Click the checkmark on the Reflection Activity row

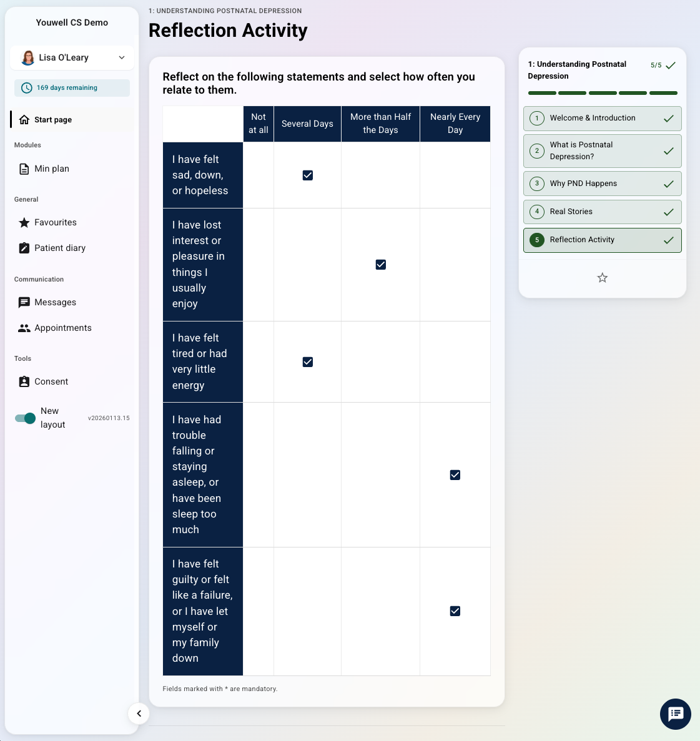click(668, 240)
